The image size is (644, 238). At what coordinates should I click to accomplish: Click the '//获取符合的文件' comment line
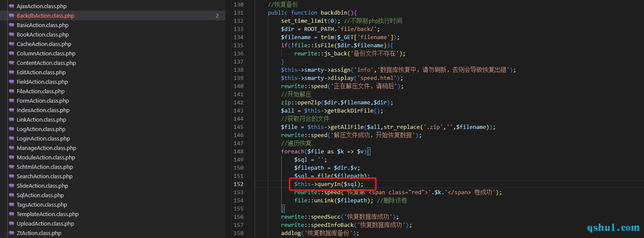click(305, 119)
